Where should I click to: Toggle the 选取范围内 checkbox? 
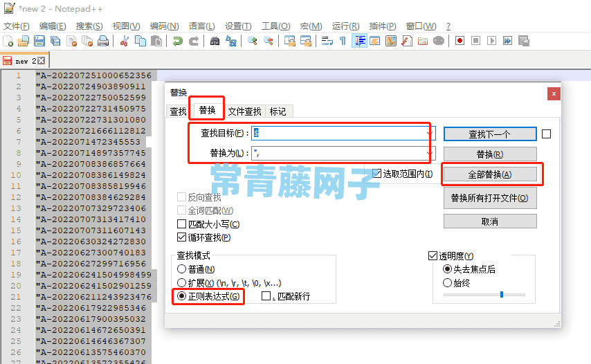pos(376,173)
